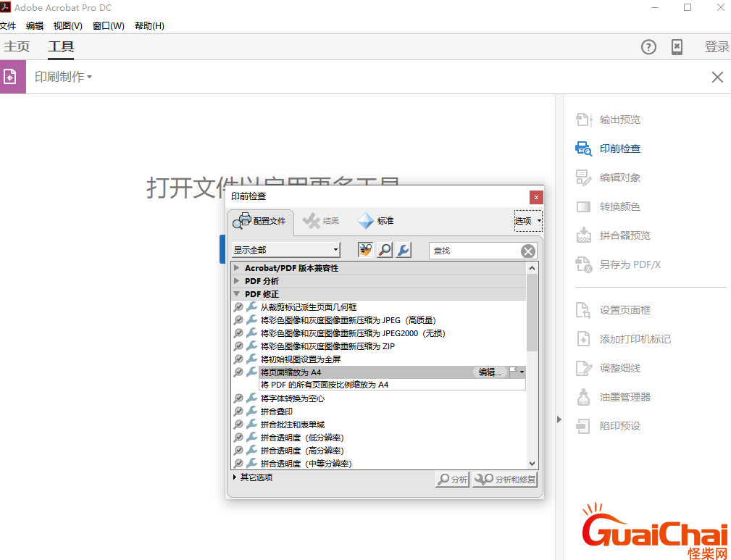Click the fixup list scrollbar thumb
This screenshot has height=560, width=731.
(x=532, y=312)
